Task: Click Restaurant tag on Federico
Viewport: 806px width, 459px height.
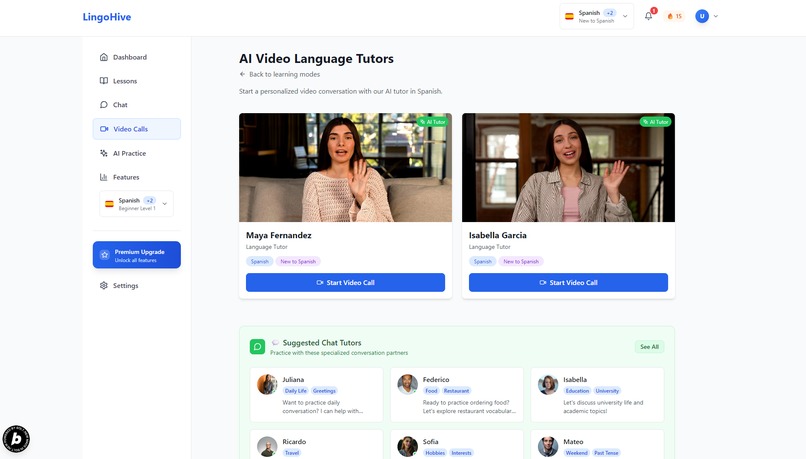Action: pos(456,391)
